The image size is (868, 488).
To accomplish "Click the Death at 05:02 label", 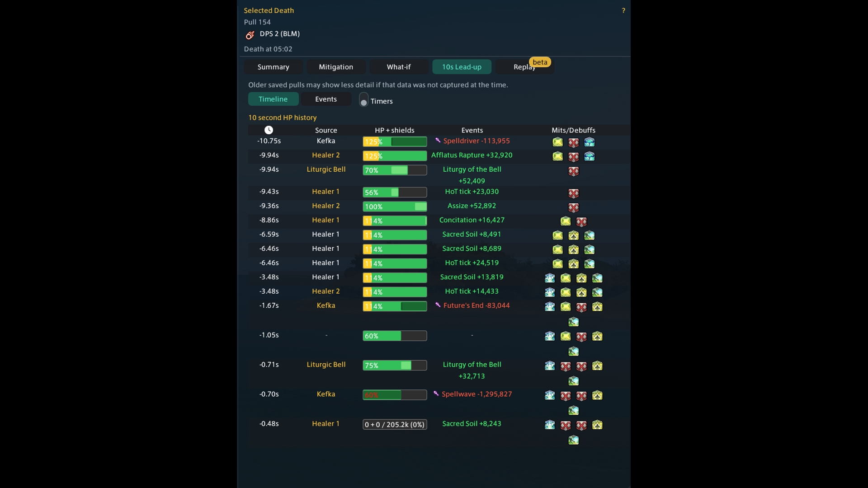I will point(268,49).
